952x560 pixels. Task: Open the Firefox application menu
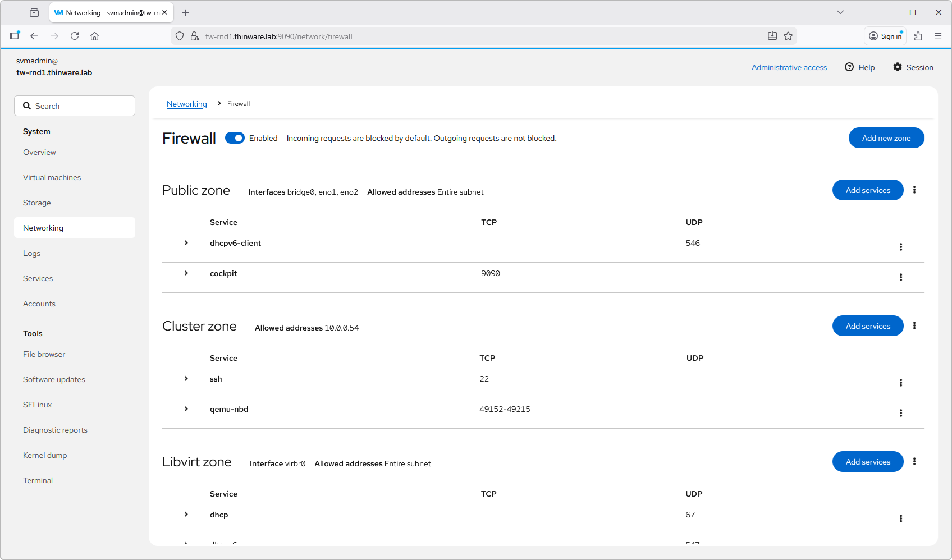(x=938, y=36)
